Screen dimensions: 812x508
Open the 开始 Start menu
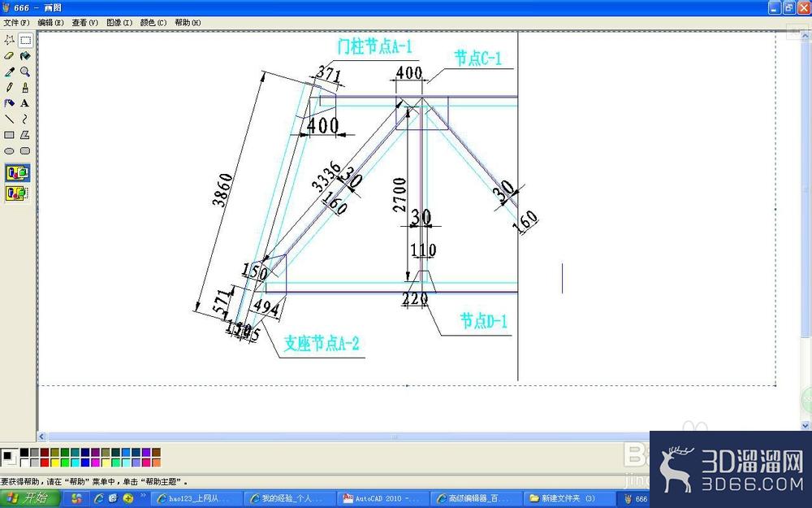30,499
